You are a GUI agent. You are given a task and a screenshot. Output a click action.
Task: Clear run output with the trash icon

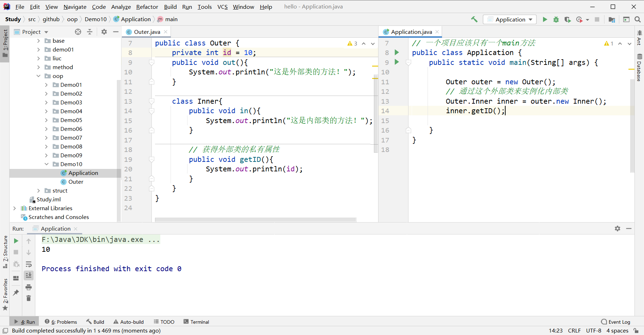pos(29,298)
